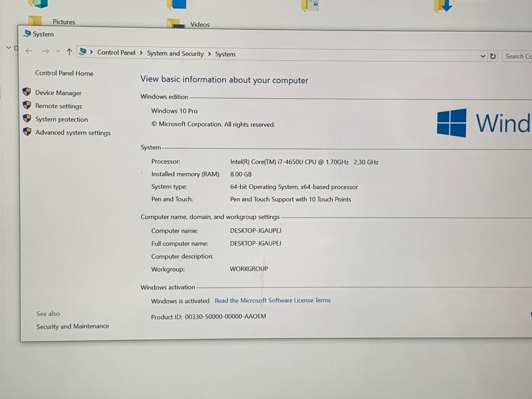
Task: Click the View basic information heading
Action: [224, 79]
